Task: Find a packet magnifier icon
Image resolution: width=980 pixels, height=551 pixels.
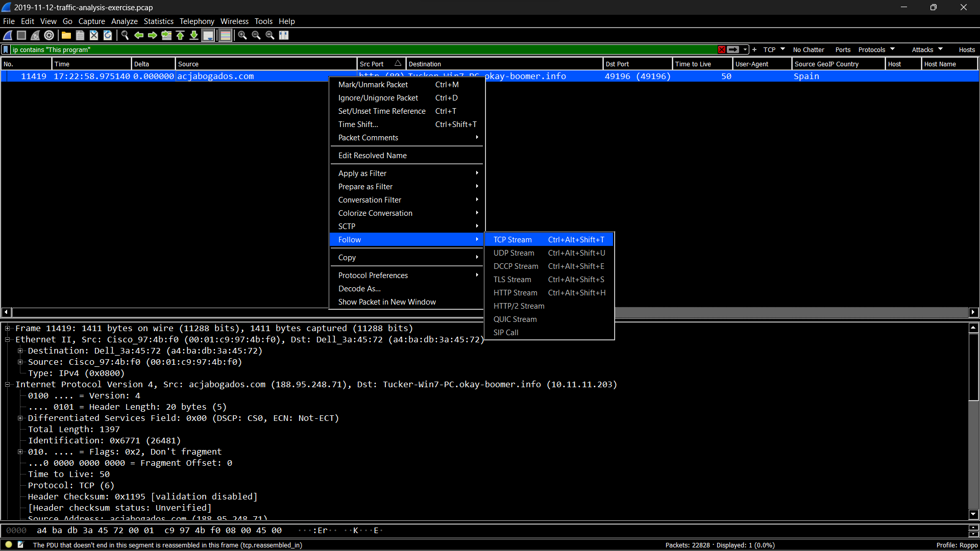Action: (125, 35)
